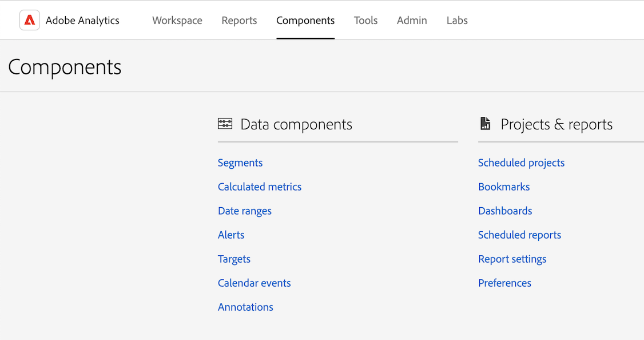Switch to the Labs tab

(457, 21)
